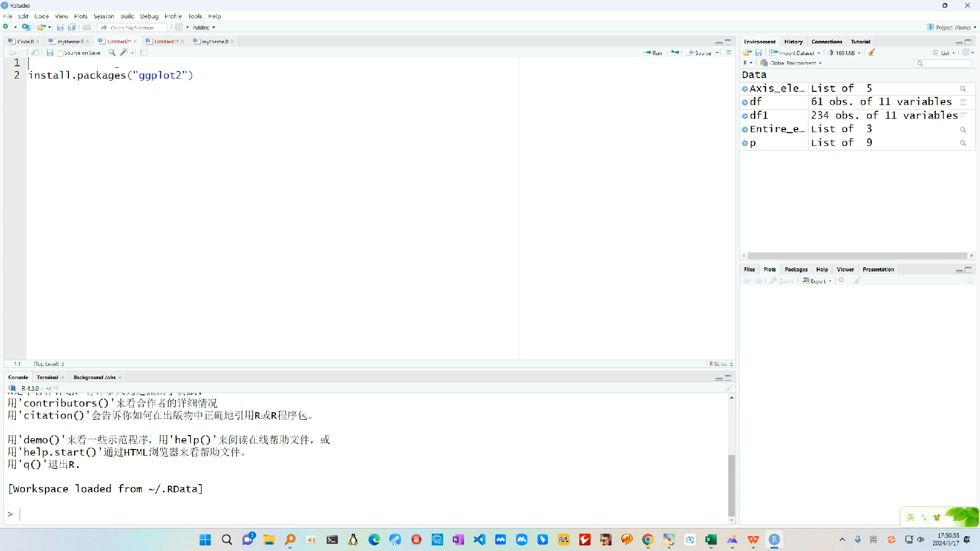Click the Show in new window icon
Viewport: 980px width, 551px height.
35,53
